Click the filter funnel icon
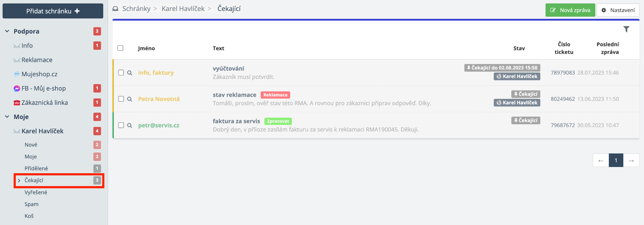The height and width of the screenshot is (225, 644). pos(626,29)
